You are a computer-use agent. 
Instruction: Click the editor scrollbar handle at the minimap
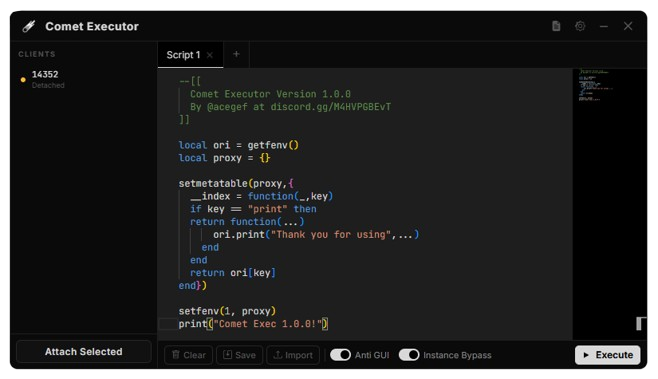(x=640, y=323)
